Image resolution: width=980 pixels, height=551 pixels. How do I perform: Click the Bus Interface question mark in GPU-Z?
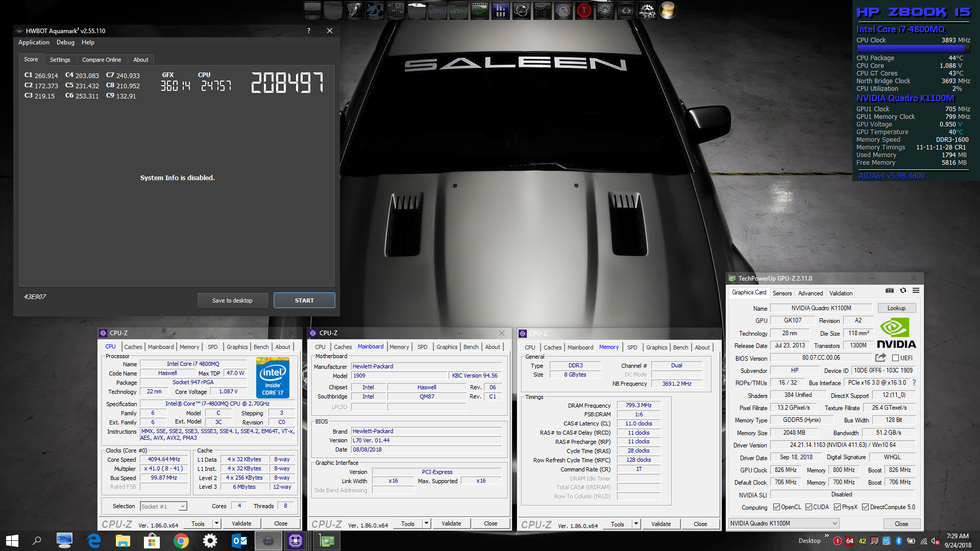tap(914, 383)
